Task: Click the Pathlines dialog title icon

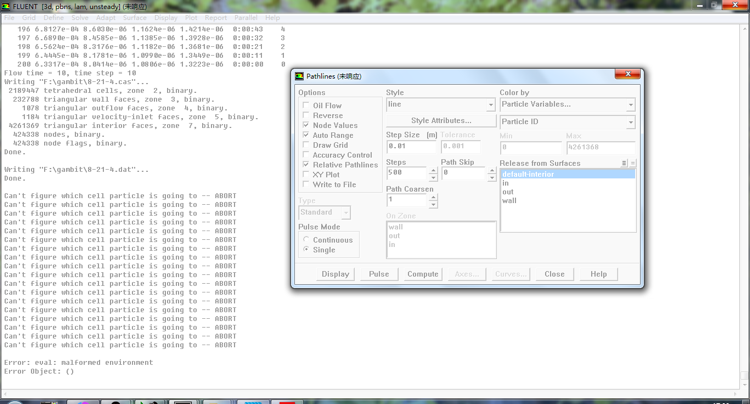Action: [299, 76]
